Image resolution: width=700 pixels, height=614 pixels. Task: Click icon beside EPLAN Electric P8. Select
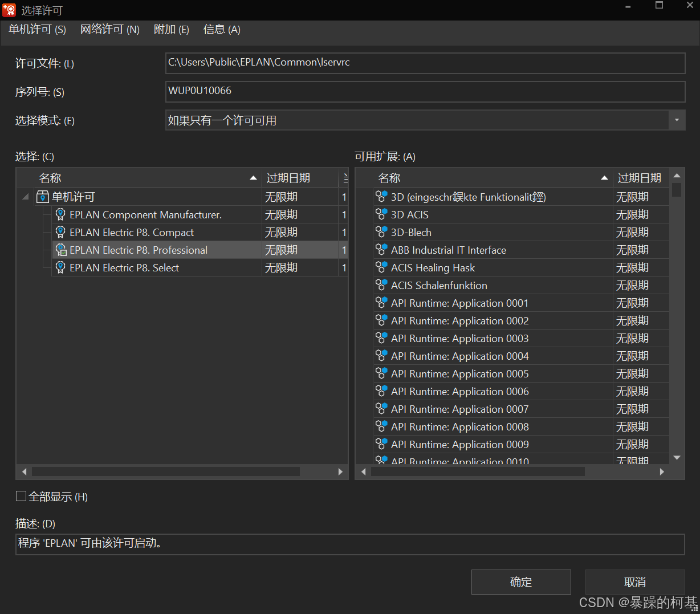pos(60,268)
